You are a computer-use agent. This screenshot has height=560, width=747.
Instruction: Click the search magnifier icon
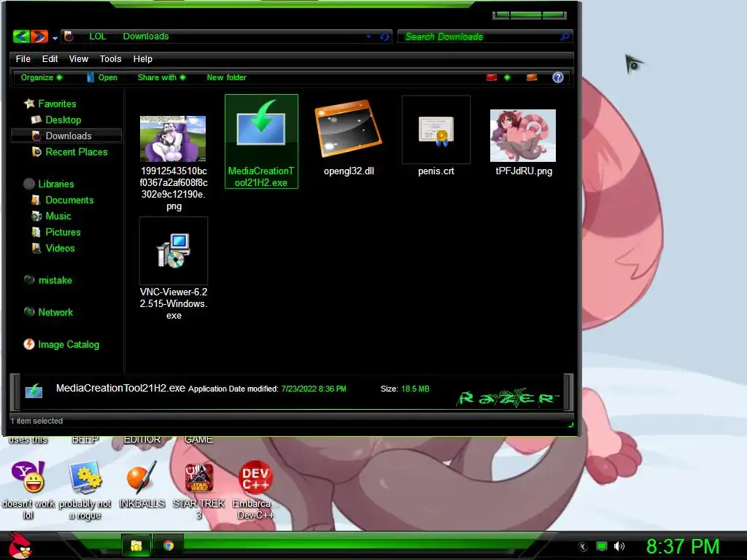click(565, 36)
